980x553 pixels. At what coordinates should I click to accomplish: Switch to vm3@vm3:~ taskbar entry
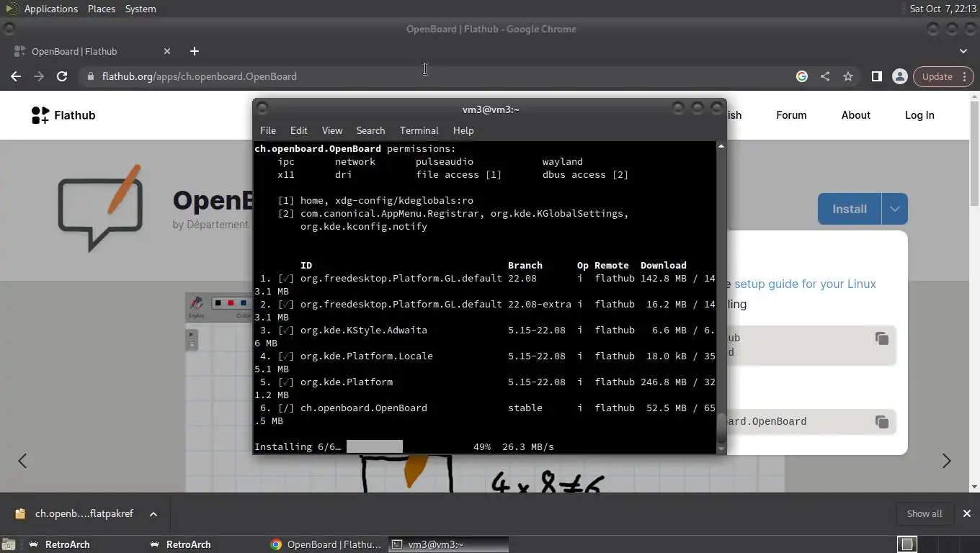coord(448,545)
